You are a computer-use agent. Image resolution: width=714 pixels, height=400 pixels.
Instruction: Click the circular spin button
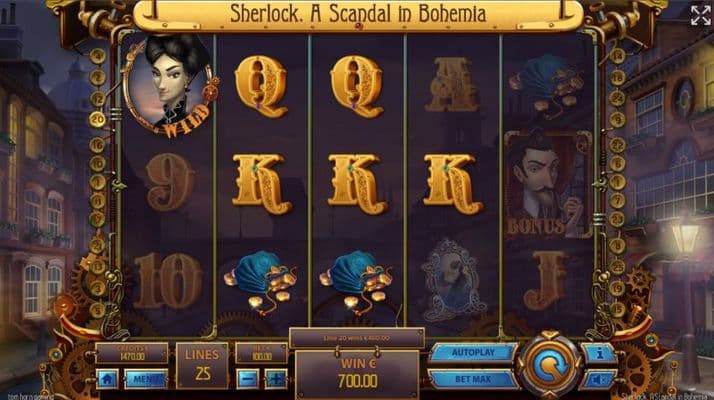(x=550, y=365)
